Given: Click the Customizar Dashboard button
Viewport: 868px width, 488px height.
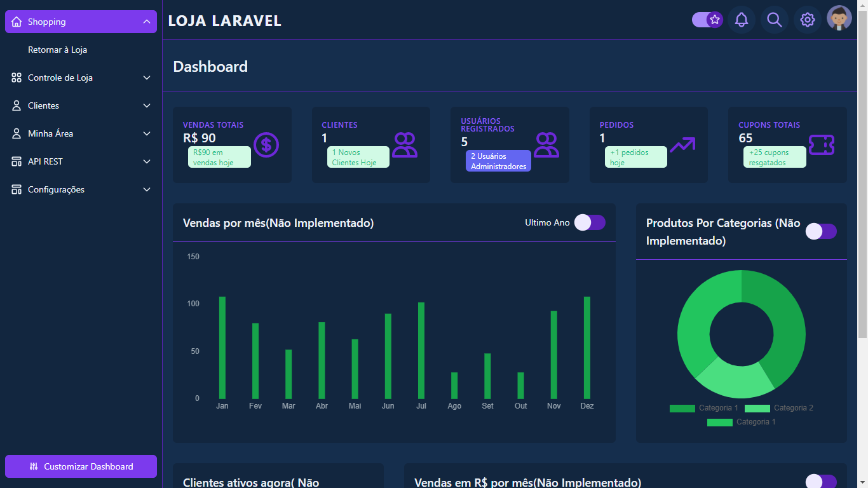Looking at the screenshot, I should click(81, 466).
